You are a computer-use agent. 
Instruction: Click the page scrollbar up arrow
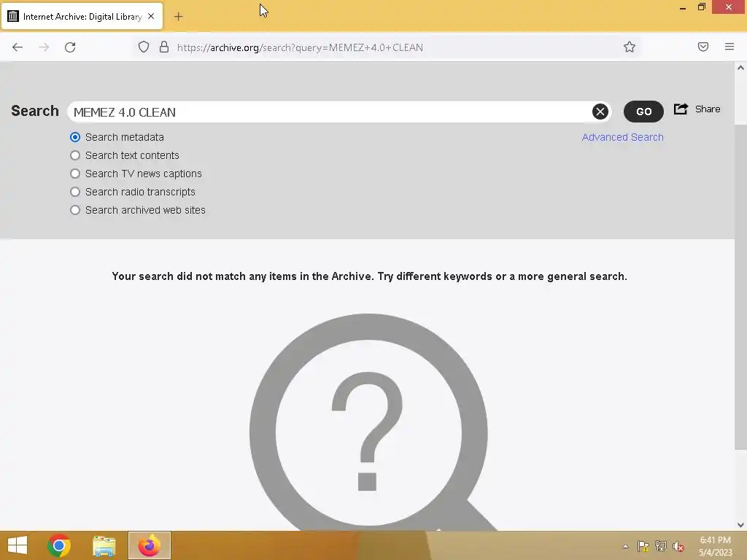tap(740, 68)
